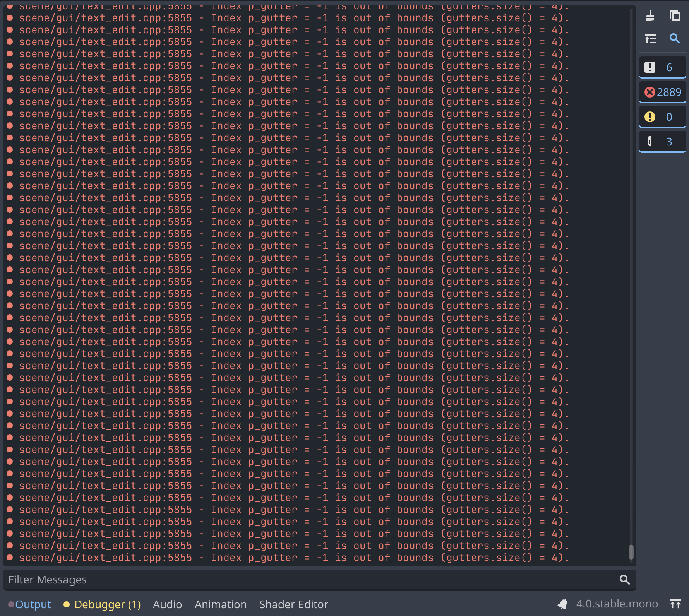Screen dimensions: 689x616
Task: Open search for output messages
Action: (675, 39)
